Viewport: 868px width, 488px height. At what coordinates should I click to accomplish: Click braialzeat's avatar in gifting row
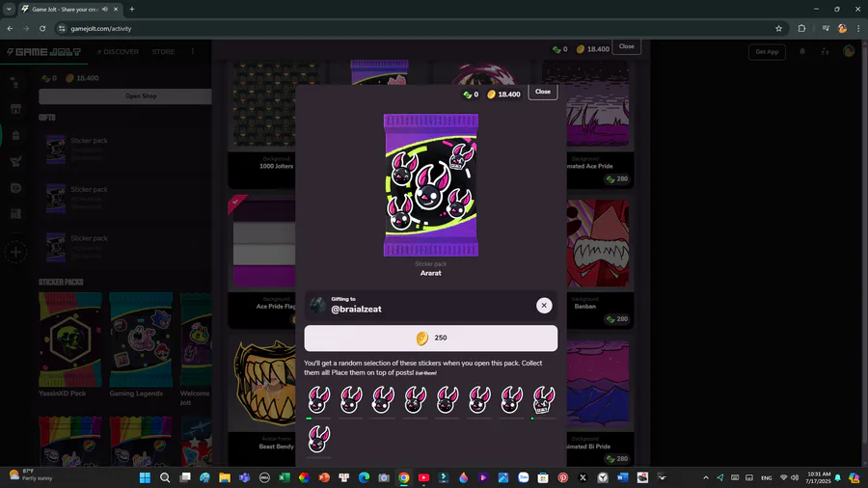(x=317, y=305)
